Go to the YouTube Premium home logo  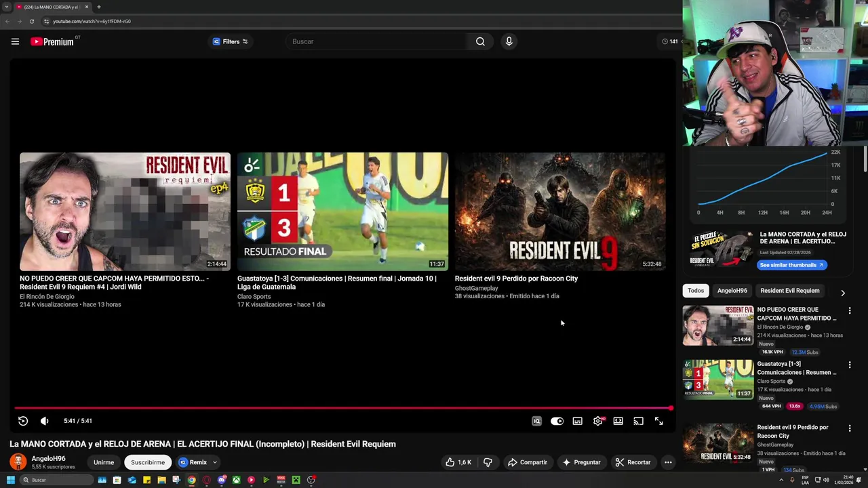(x=52, y=41)
